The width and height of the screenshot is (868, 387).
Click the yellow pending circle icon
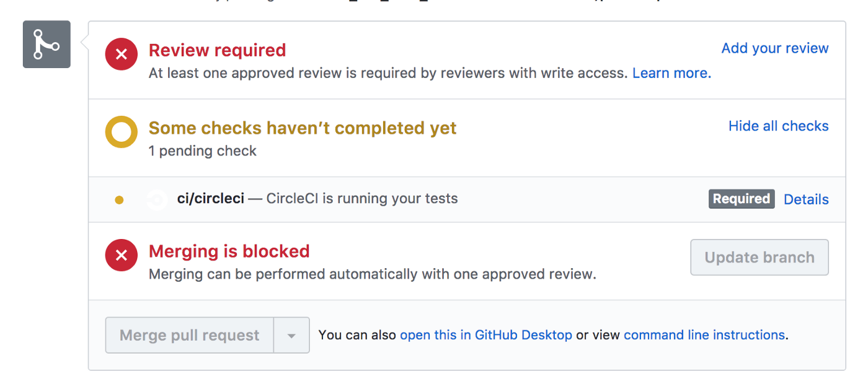point(122,132)
